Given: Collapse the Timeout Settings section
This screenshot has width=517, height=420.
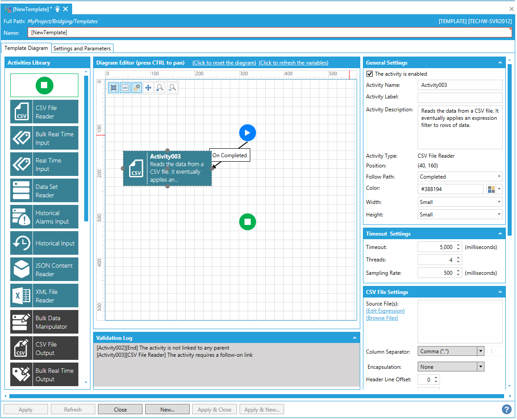Looking at the screenshot, I should [x=500, y=234].
